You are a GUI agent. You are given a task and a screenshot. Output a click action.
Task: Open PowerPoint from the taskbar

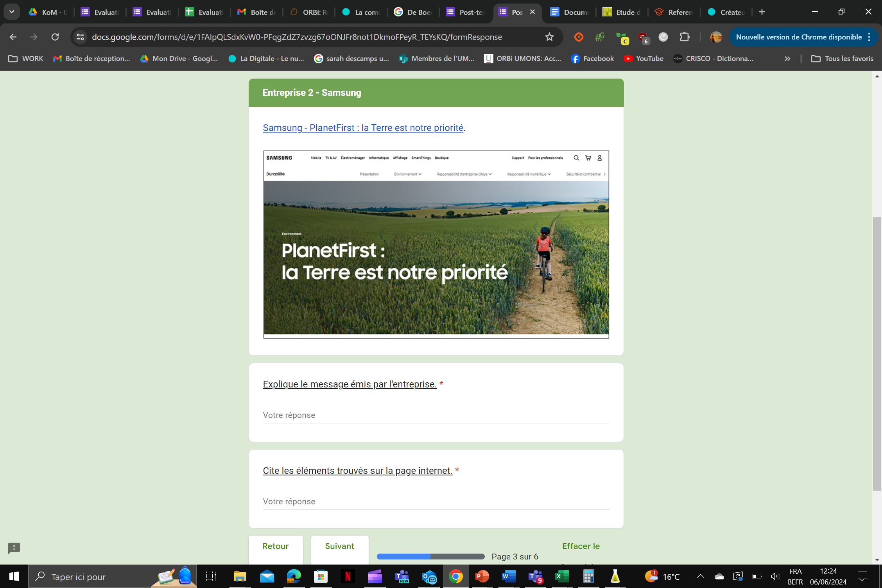[x=482, y=577]
